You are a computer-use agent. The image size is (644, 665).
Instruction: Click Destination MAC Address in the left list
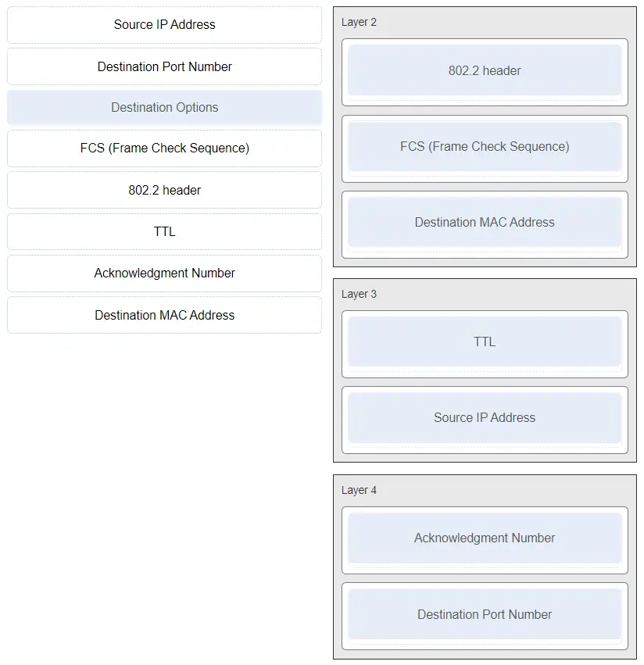pos(164,315)
